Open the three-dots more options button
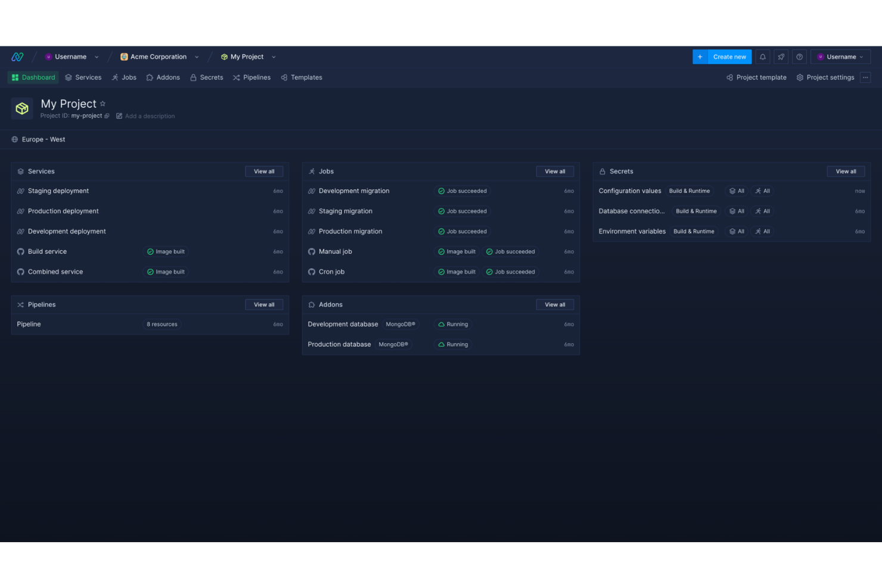The image size is (882, 588). pos(865,77)
